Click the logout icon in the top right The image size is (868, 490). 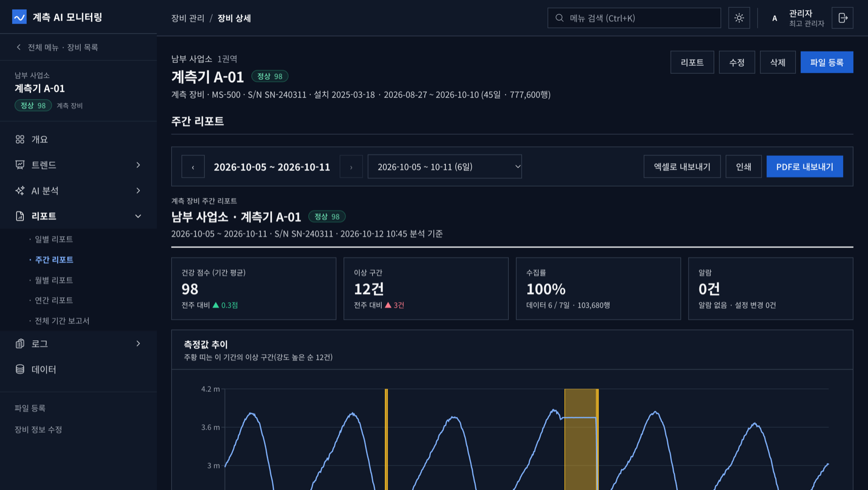[x=843, y=18]
